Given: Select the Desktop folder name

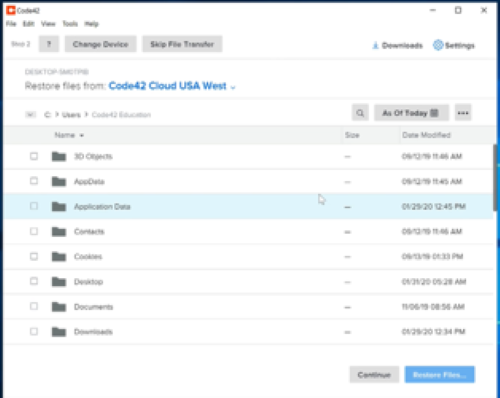Looking at the screenshot, I should [88, 282].
